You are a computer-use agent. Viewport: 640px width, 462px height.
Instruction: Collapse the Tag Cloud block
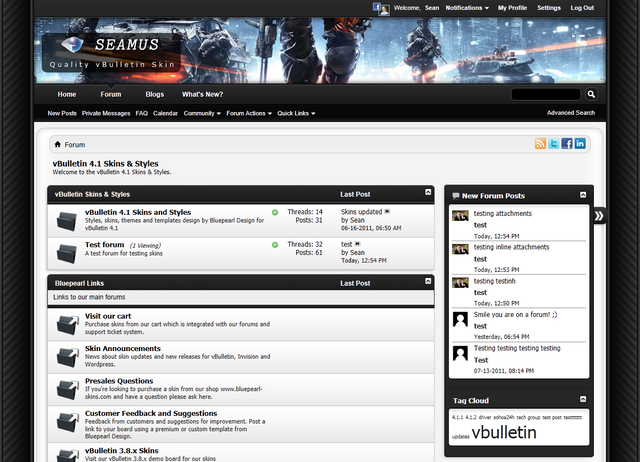coord(583,400)
